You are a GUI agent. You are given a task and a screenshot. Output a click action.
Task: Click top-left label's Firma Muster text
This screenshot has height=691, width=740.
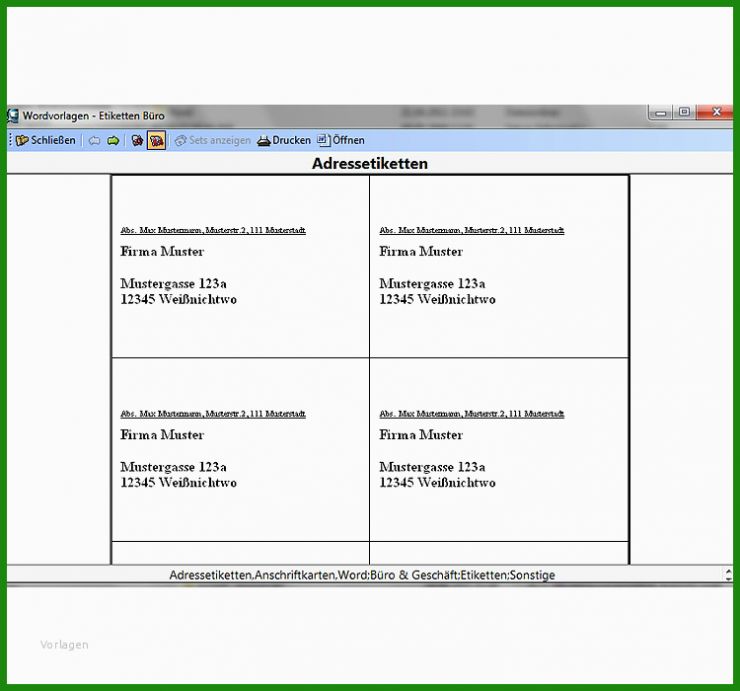click(162, 251)
